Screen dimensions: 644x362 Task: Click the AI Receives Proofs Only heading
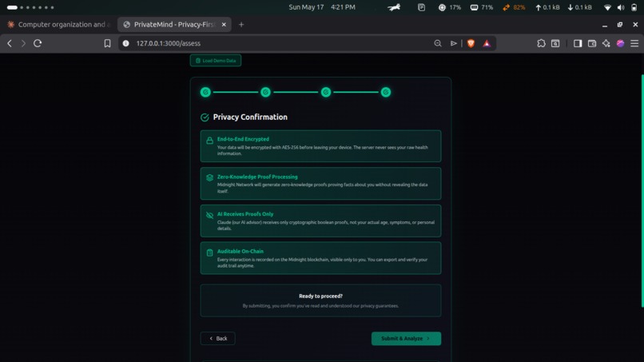click(245, 214)
